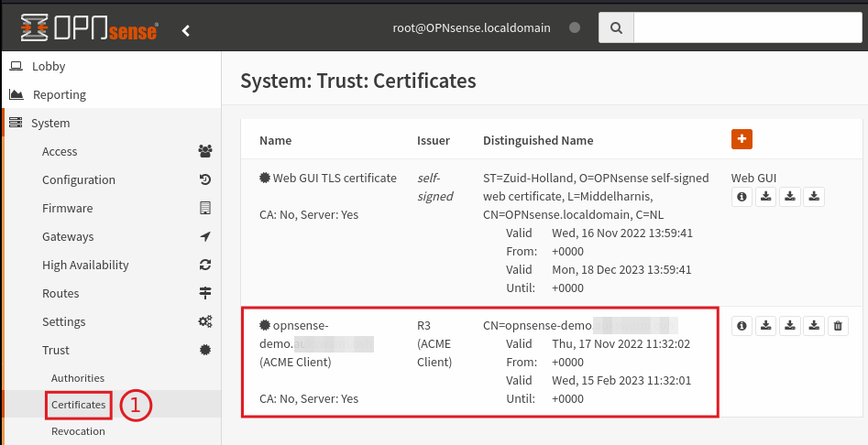Click the date Wed, 16 Nov 2022 13:59:41
Screen dimensions: 868x445
[x=622, y=233]
